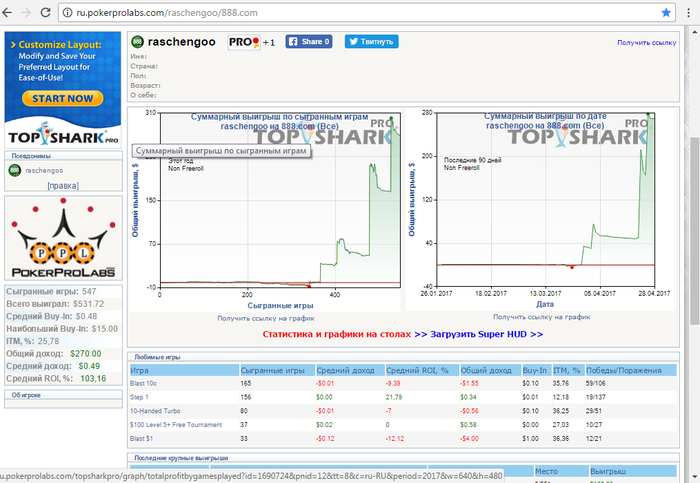700x483 pixels.
Task: Click the PokerProLabs logo image
Action: (63, 238)
